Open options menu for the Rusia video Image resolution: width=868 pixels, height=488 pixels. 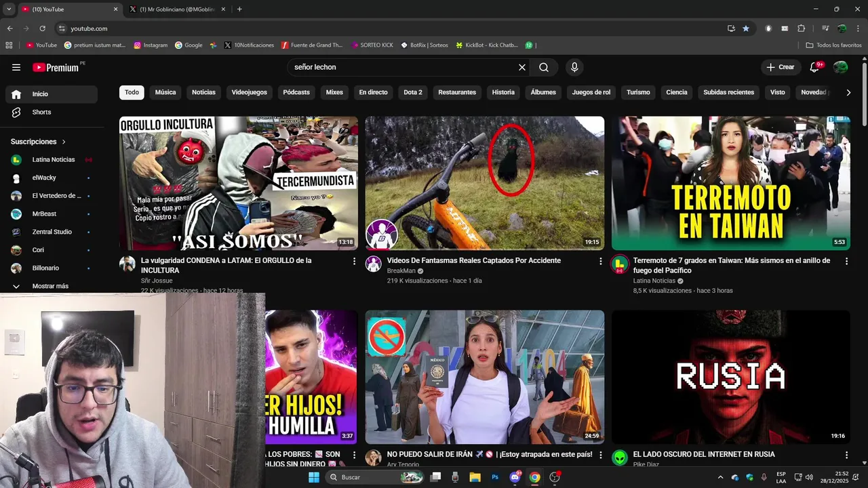click(846, 455)
